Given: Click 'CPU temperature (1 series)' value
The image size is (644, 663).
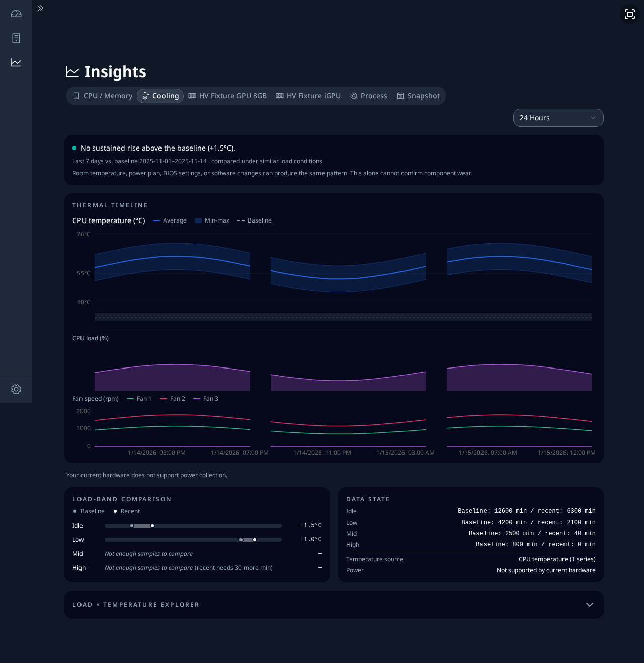Looking at the screenshot, I should 557,559.
